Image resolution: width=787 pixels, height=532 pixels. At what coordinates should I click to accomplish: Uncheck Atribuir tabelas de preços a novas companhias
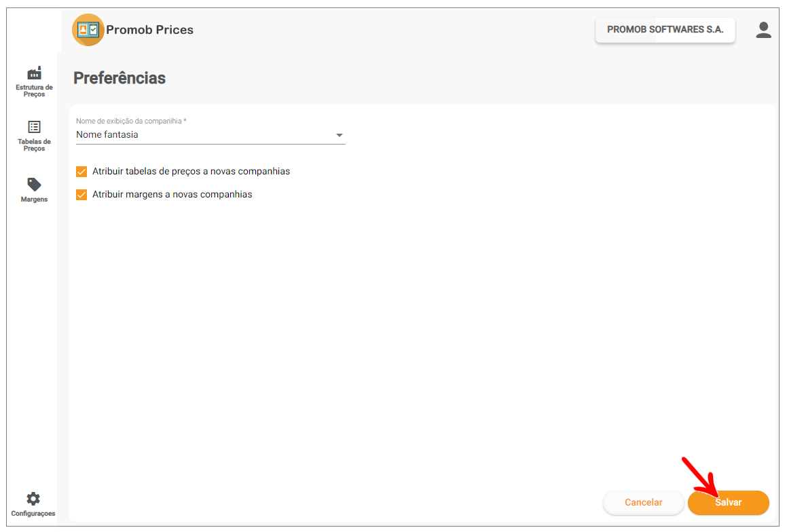coord(81,172)
